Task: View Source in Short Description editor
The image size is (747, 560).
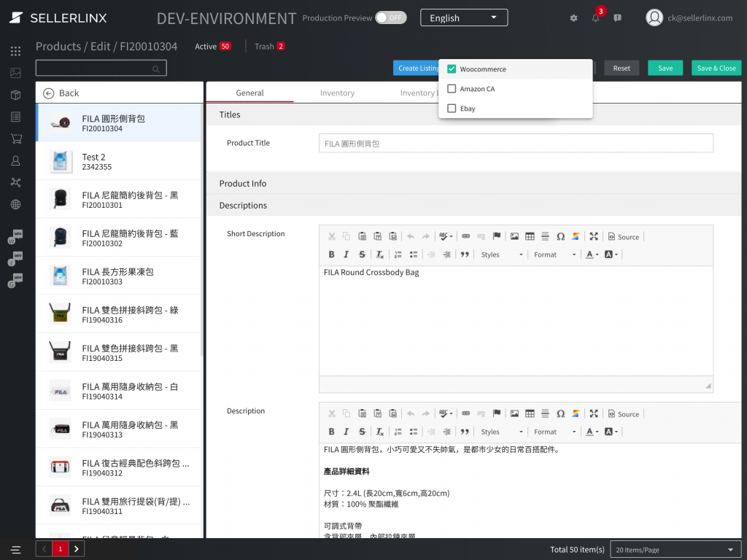Action: (x=624, y=237)
